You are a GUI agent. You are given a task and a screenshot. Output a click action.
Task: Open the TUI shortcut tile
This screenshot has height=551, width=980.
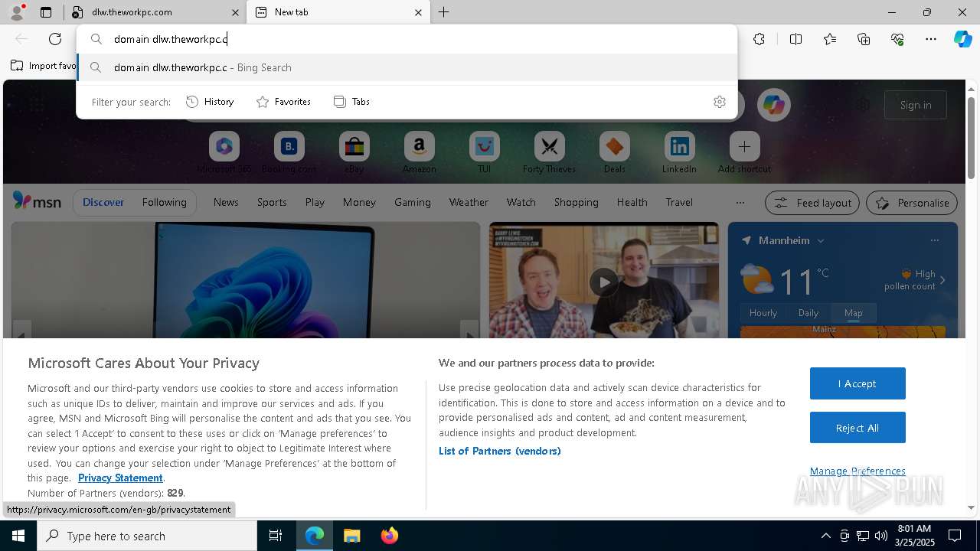(484, 152)
